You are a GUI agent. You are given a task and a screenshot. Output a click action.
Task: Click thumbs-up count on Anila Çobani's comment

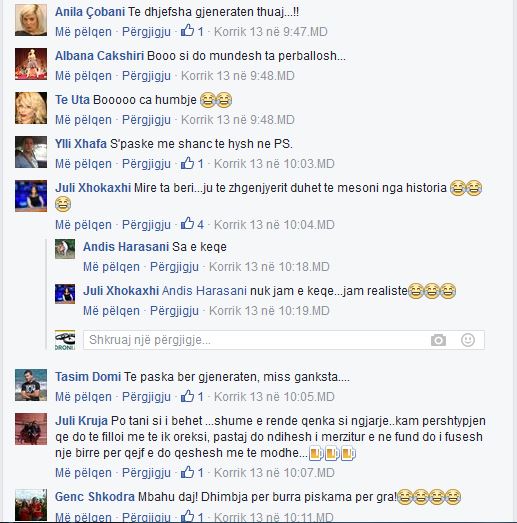192,31
